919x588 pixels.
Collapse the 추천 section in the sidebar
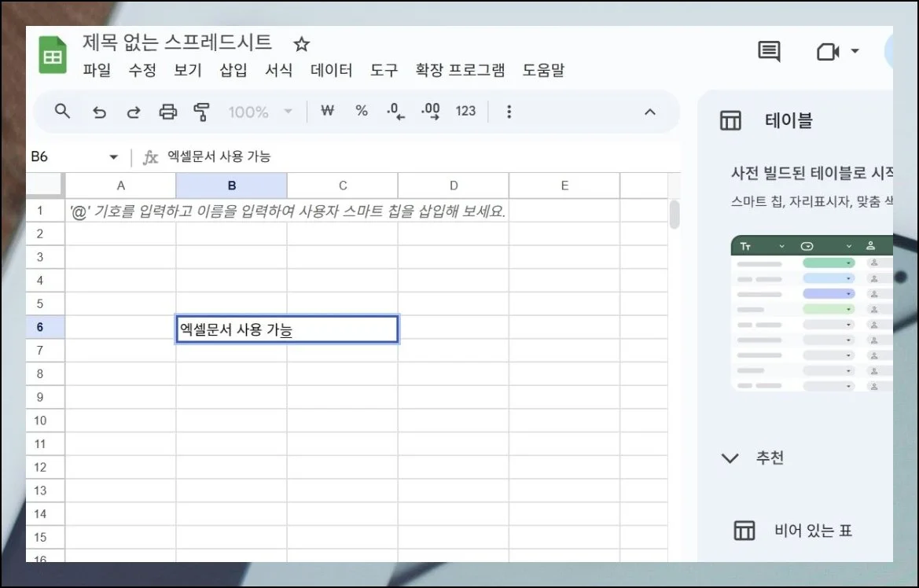(730, 458)
